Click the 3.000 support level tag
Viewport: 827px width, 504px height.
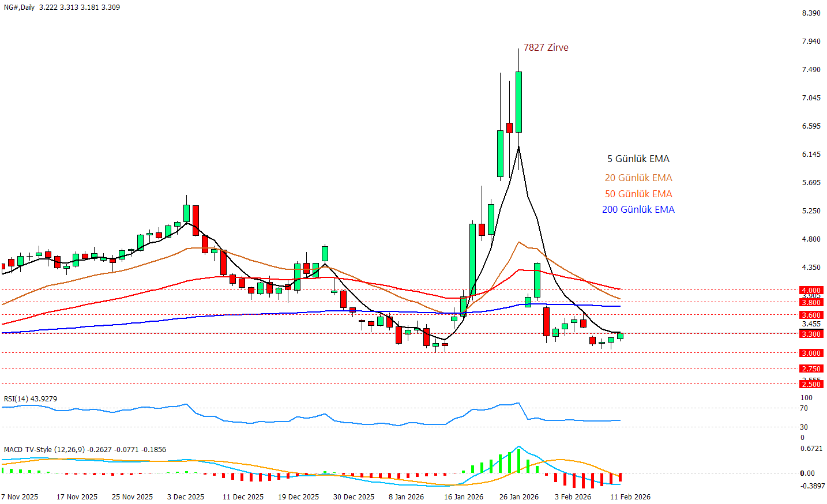[810, 353]
